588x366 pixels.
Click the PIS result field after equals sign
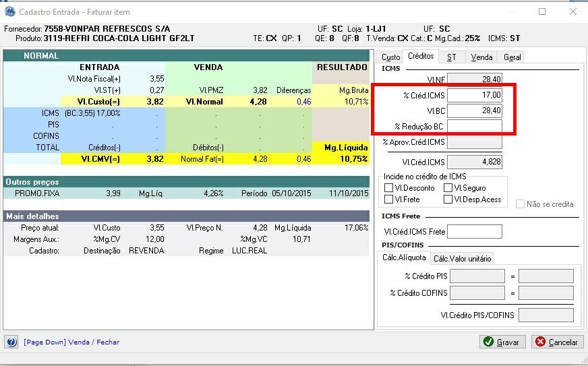pos(546,276)
